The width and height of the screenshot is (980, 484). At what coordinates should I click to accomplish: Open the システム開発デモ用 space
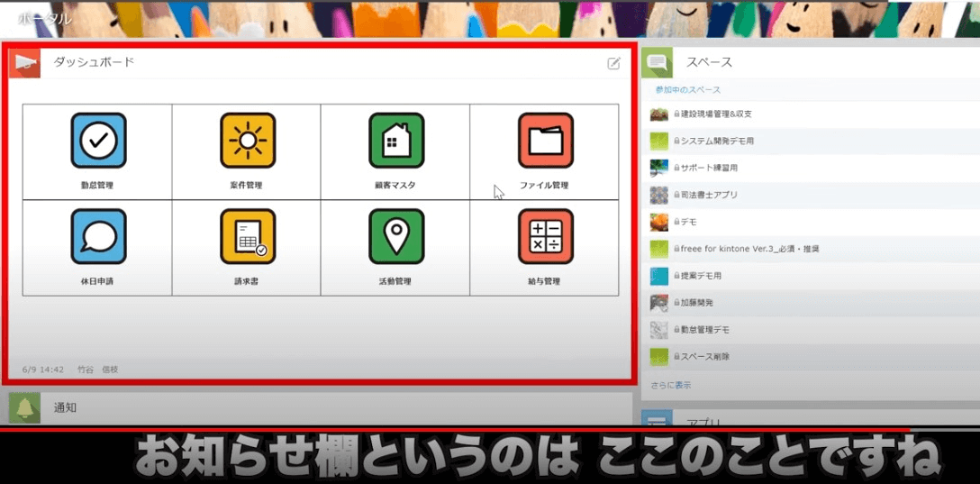[x=717, y=142]
